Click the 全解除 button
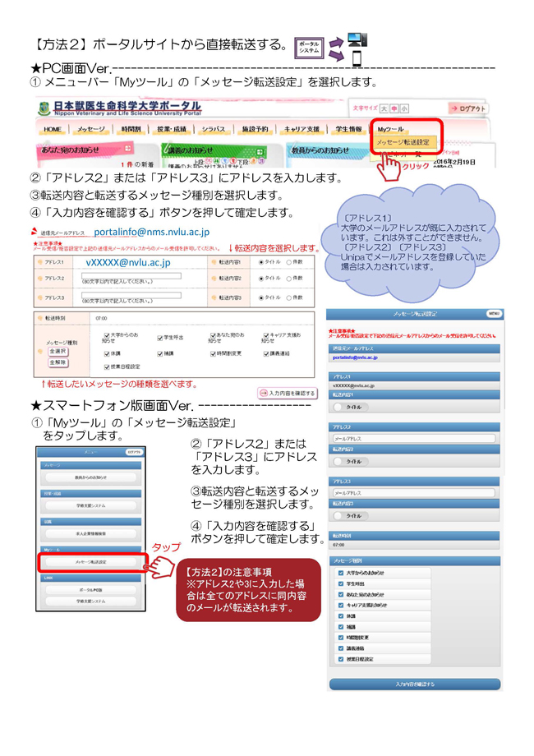 point(58,362)
